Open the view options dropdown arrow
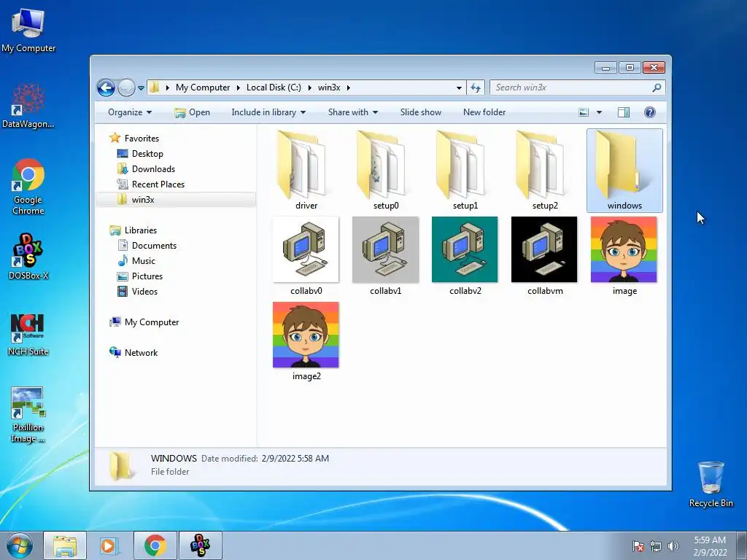747x560 pixels. tap(600, 112)
